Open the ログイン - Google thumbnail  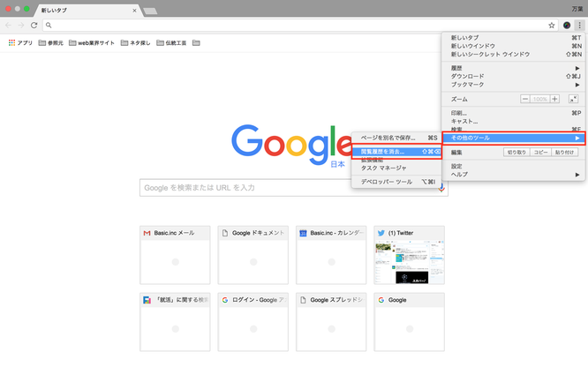point(253,322)
